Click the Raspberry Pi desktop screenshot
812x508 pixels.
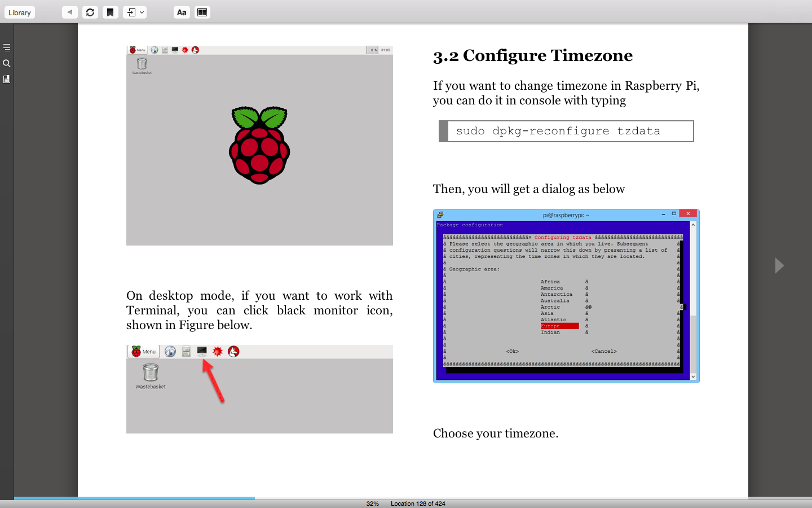[259, 146]
